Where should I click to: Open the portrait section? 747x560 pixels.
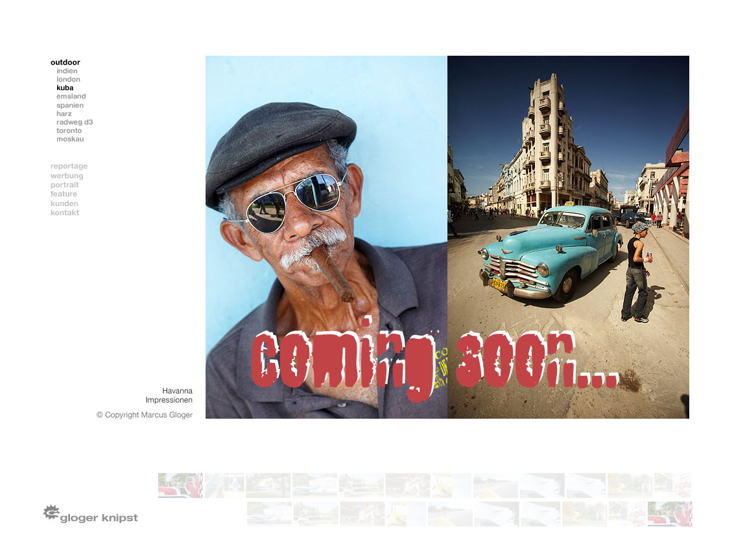tap(65, 185)
